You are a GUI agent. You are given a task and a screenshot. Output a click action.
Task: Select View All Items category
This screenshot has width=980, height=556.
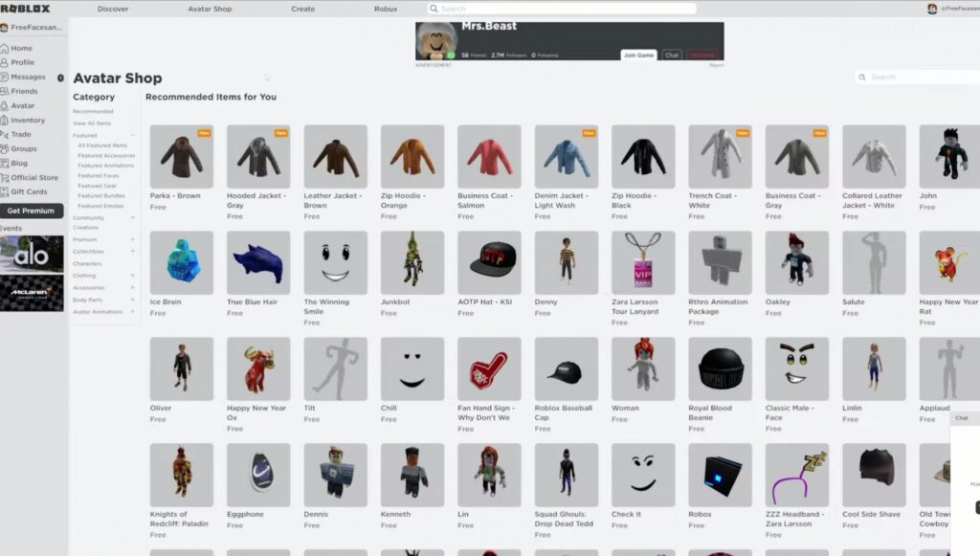92,123
